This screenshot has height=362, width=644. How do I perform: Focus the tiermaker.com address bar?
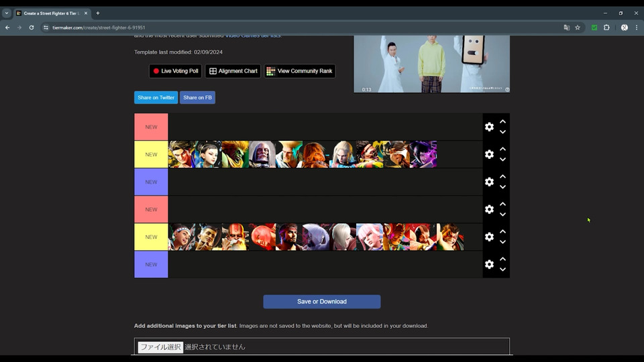click(304, 27)
